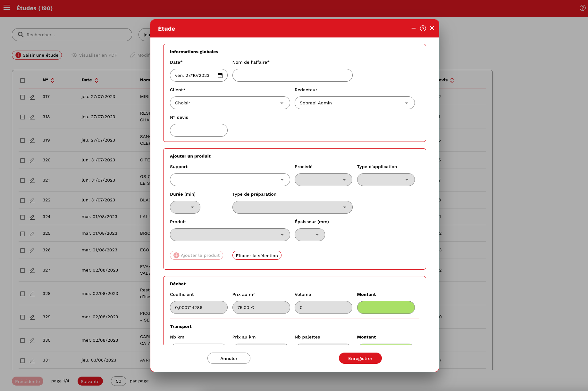Sort the table by Date column arrows
The image size is (588, 391).
click(97, 80)
